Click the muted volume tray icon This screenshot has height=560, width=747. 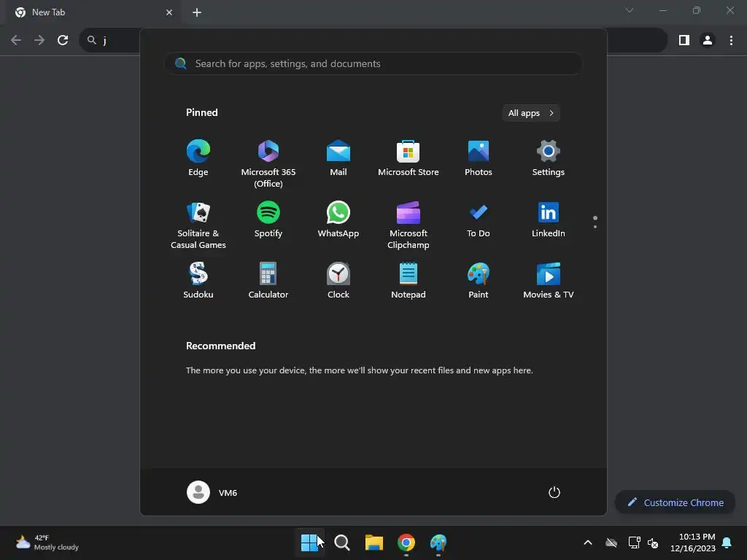pos(653,542)
